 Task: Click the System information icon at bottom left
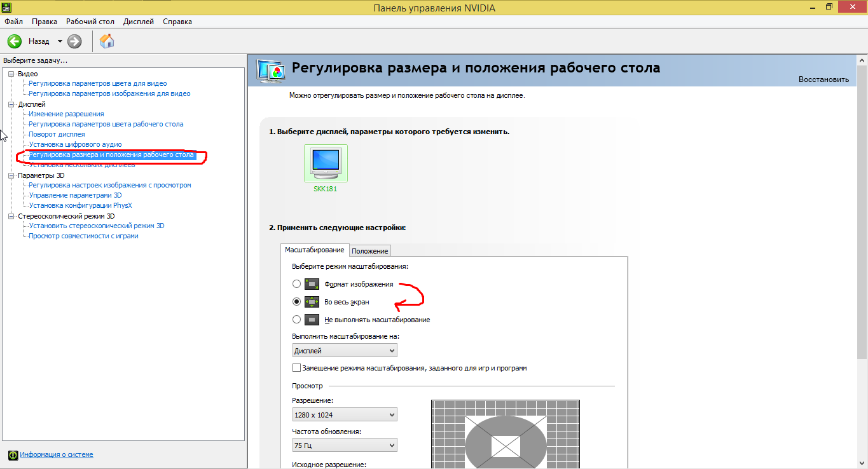pyautogui.click(x=13, y=454)
